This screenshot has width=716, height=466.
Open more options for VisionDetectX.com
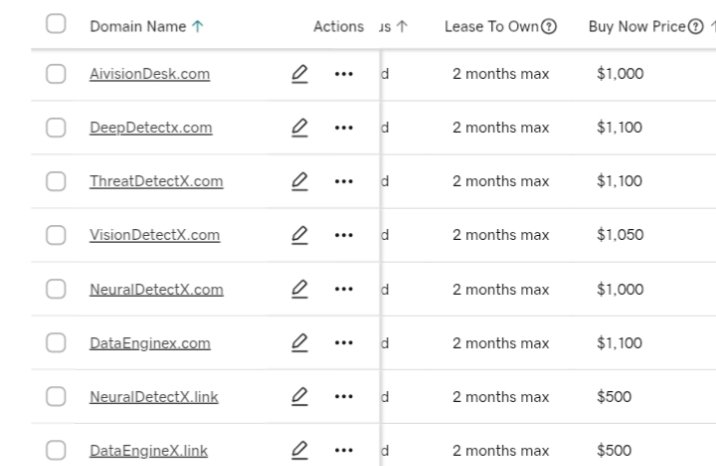(343, 236)
